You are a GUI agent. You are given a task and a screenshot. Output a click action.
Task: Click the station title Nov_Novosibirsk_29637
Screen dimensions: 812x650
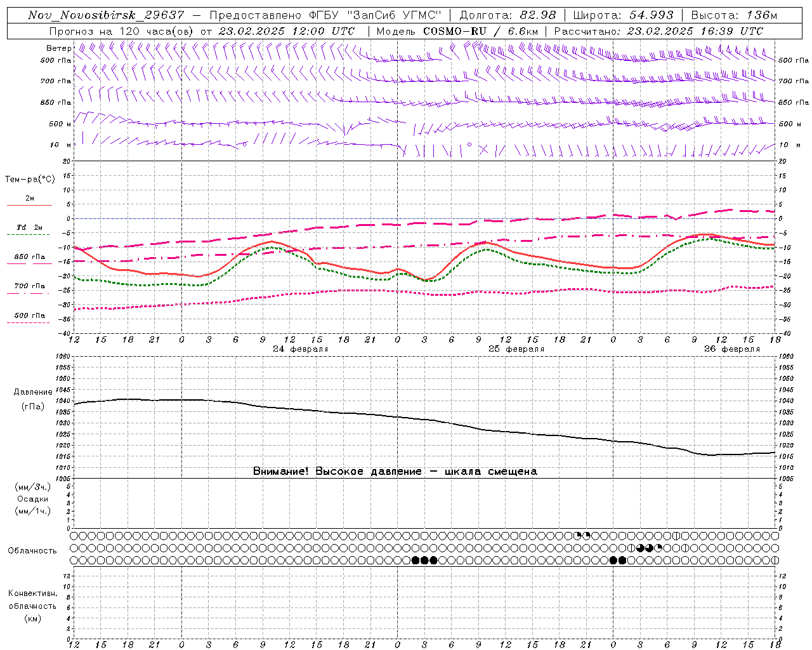click(106, 15)
